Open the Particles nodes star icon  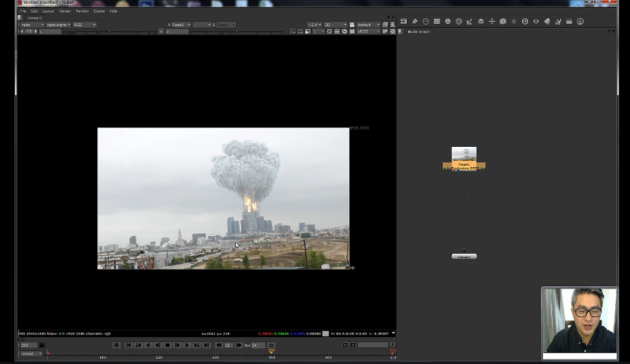pyautogui.click(x=514, y=22)
